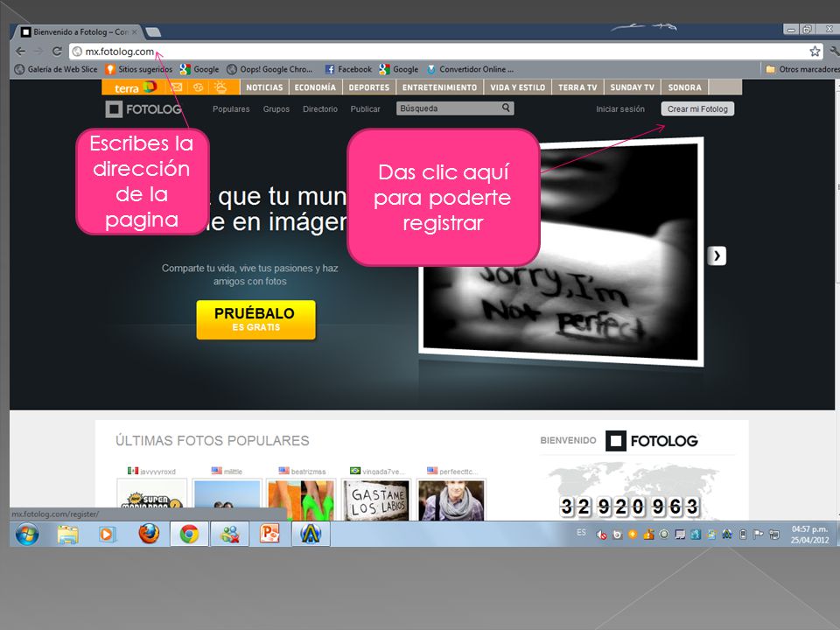This screenshot has width=840, height=630.
Task: Switch to PowerPoint in the taskbar
Action: click(270, 534)
